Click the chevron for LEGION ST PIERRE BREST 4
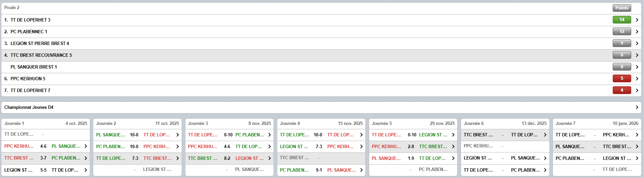This screenshot has width=644, height=178. click(x=637, y=43)
